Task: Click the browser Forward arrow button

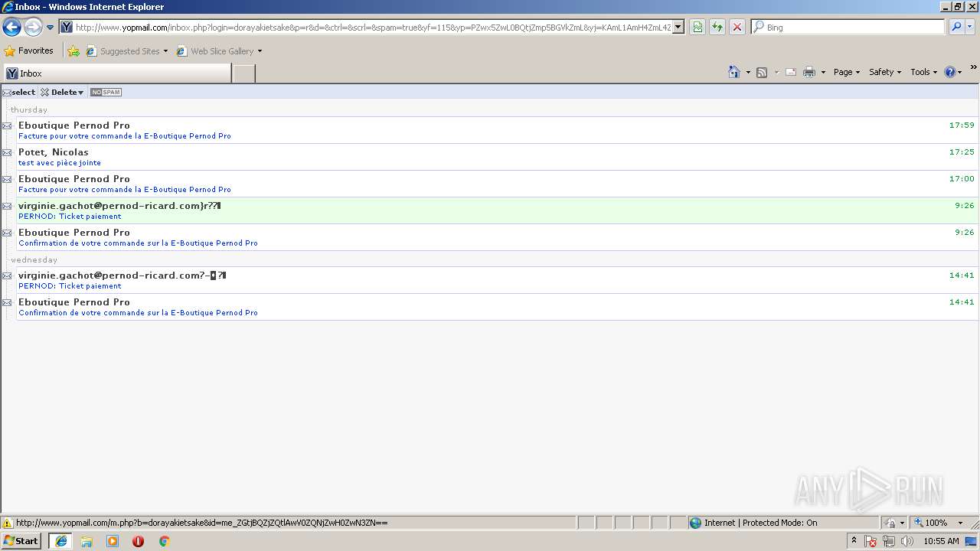Action: 33,28
